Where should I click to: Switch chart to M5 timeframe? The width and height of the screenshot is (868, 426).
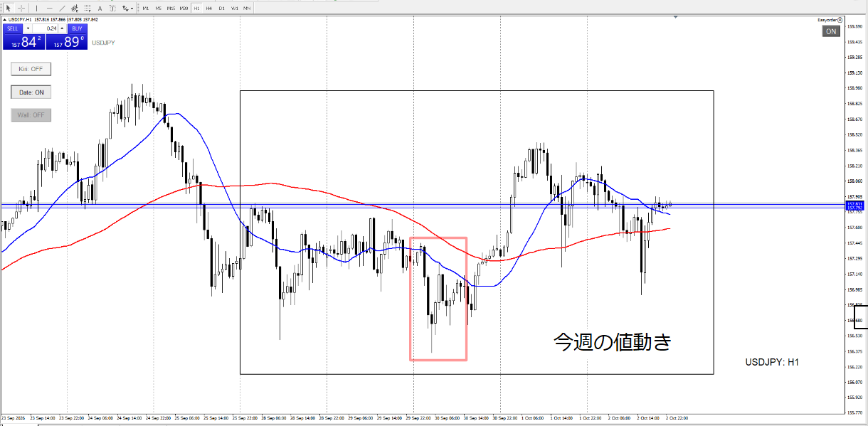(159, 9)
